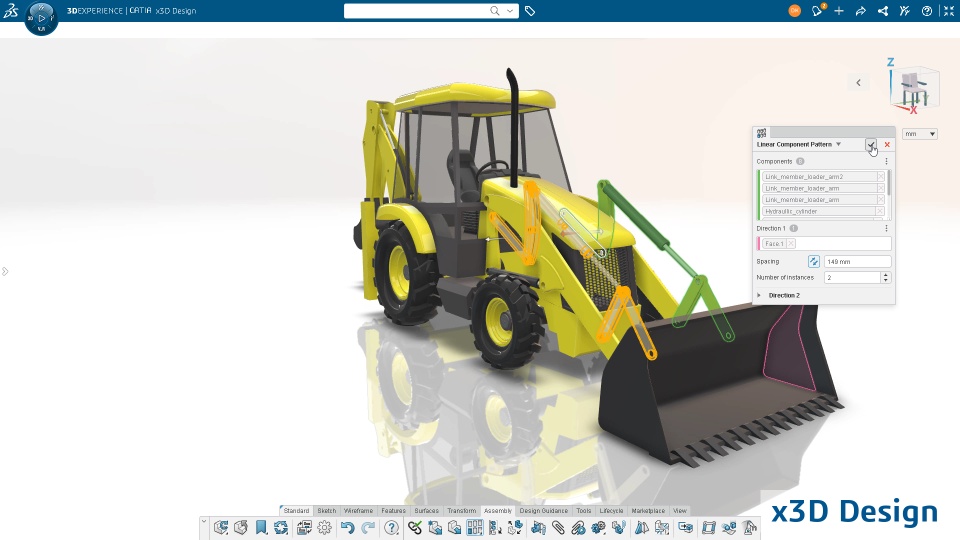Click the search magnifier icon
This screenshot has height=540, width=960.
[495, 11]
